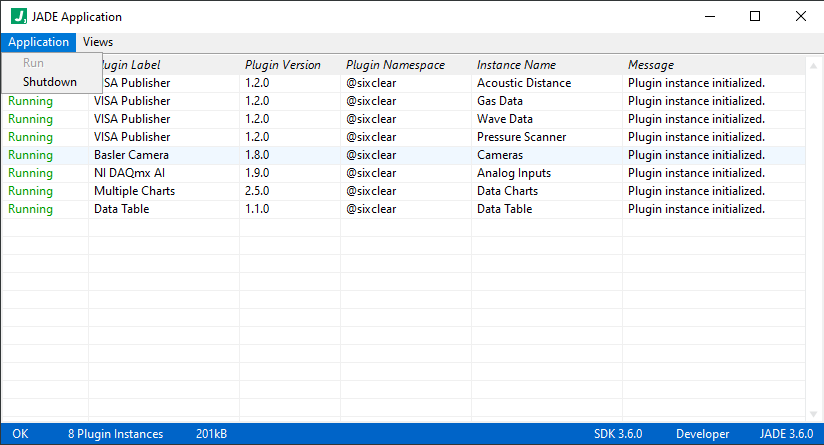Screen dimensions: 824x445
Task: Click the scrollbar up arrow
Action: tap(813, 66)
